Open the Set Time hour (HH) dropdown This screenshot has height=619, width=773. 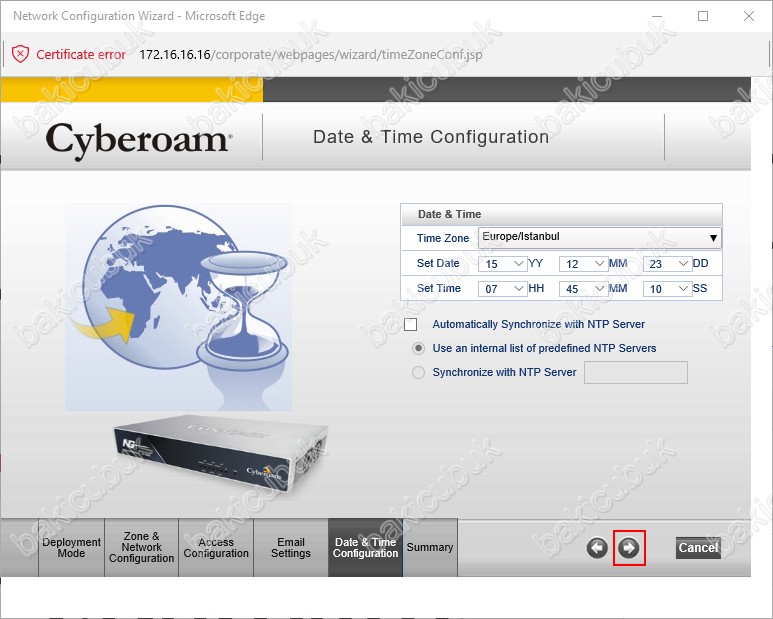click(502, 289)
